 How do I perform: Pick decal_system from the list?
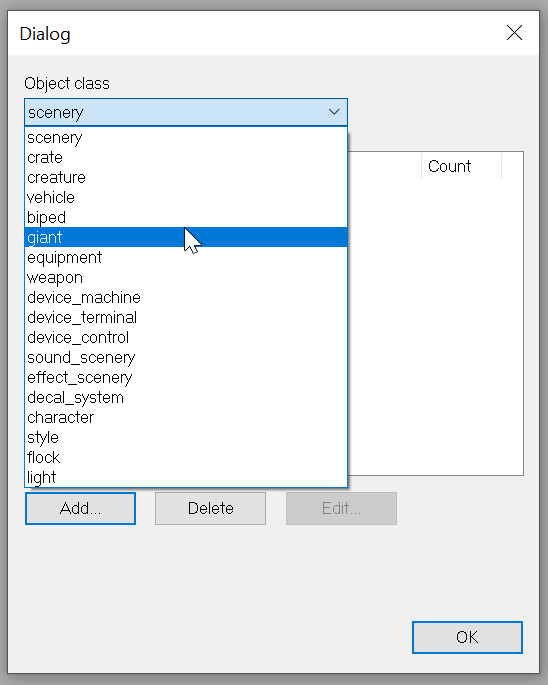[186, 398]
